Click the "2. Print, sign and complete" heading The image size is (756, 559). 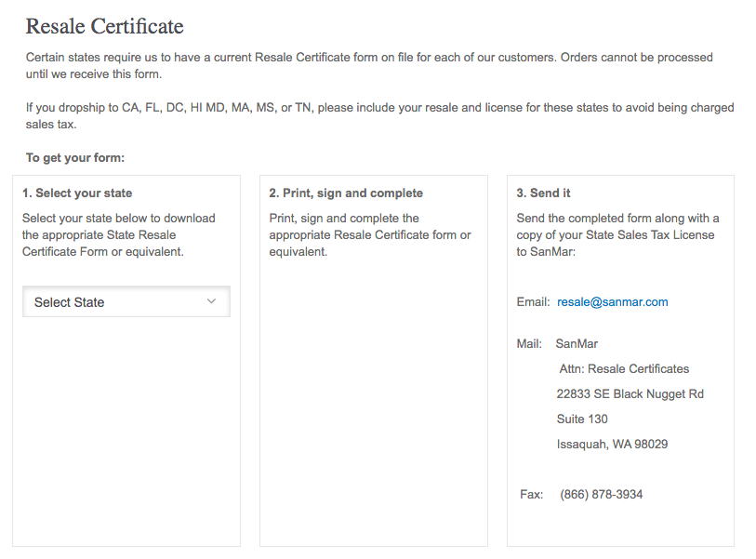tap(346, 193)
